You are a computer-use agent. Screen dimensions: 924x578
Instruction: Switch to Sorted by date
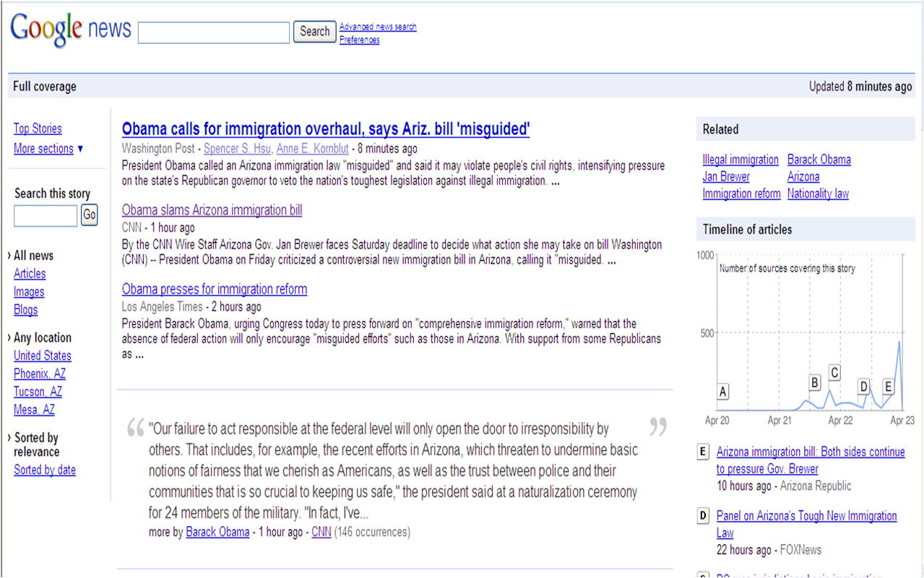pyautogui.click(x=45, y=470)
